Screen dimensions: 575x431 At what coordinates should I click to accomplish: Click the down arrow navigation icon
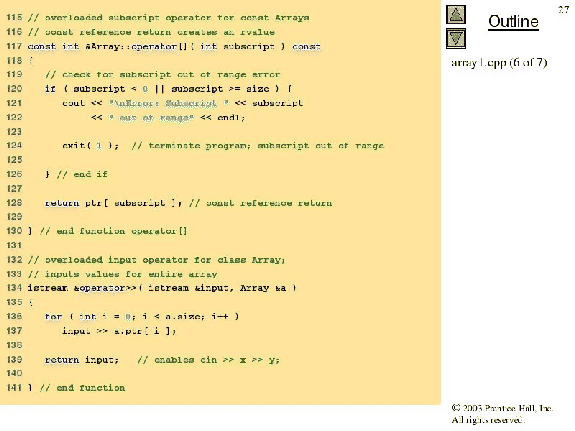(x=456, y=39)
